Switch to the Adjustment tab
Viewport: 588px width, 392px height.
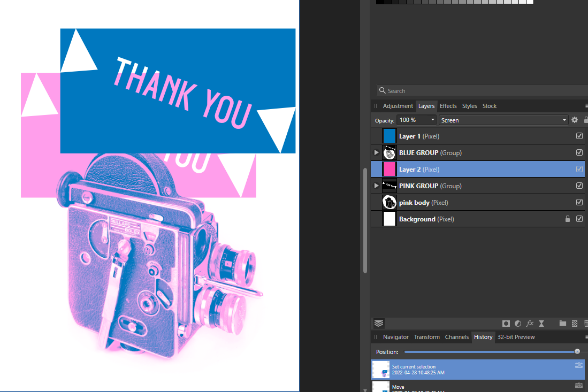pyautogui.click(x=398, y=106)
